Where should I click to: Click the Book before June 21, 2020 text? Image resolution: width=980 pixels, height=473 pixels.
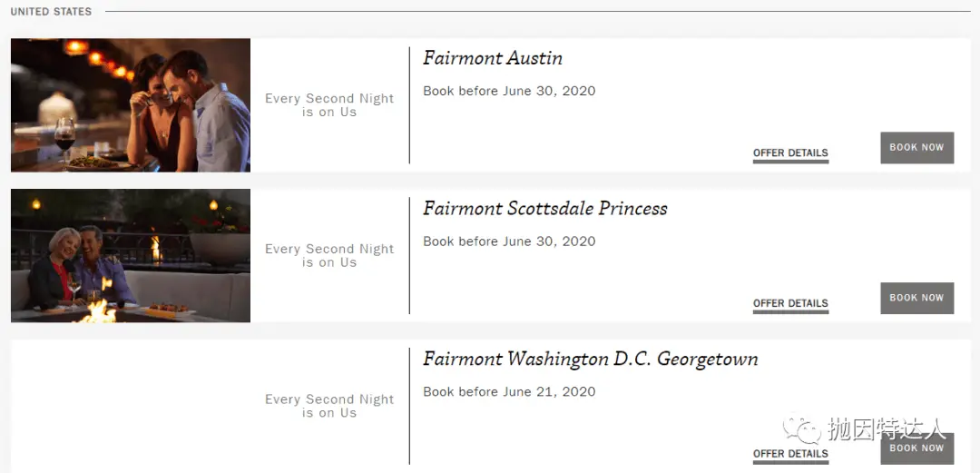pyautogui.click(x=509, y=391)
